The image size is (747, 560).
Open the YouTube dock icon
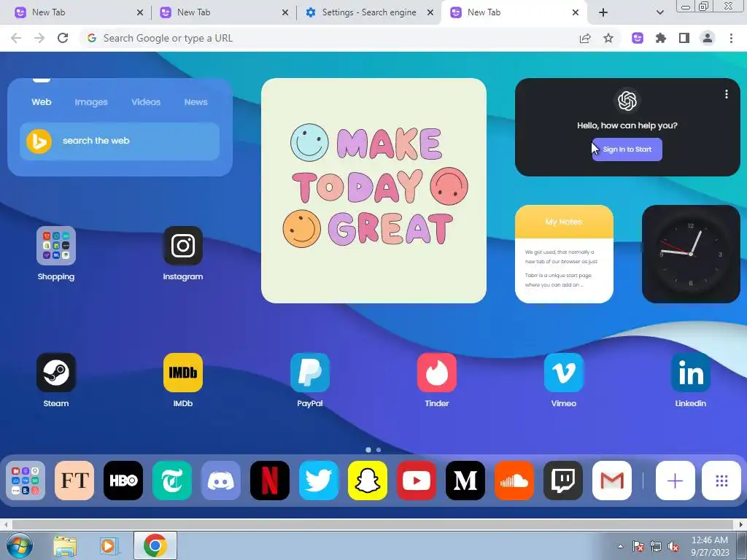coord(417,481)
